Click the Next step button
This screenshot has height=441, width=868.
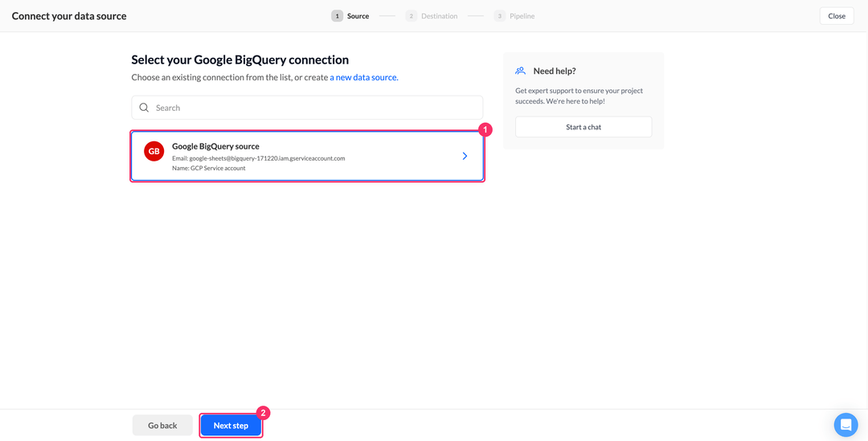point(231,426)
